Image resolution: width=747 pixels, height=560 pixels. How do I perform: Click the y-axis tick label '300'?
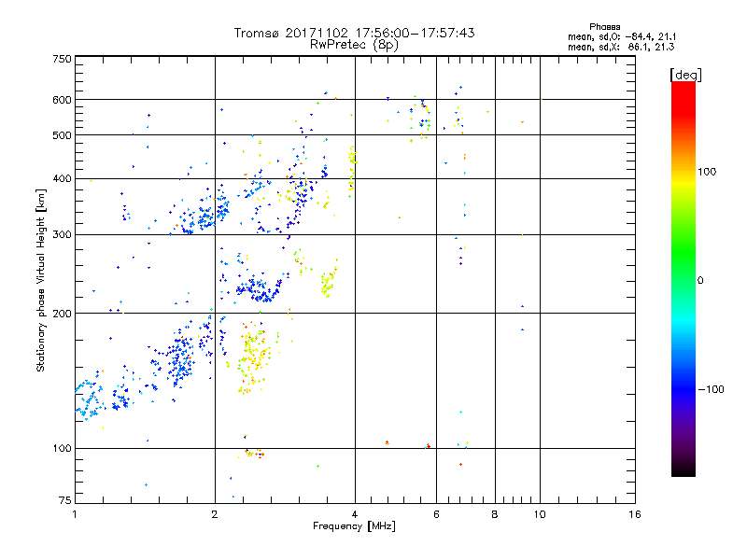pos(63,234)
